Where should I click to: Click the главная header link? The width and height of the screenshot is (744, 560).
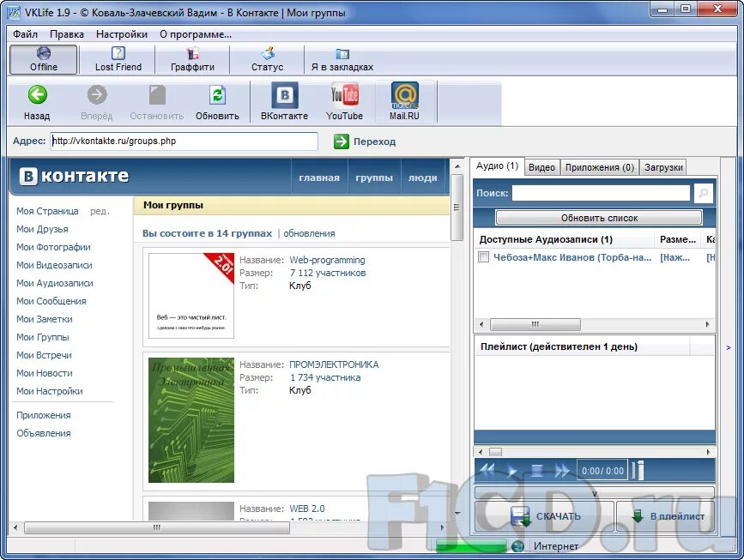[x=319, y=178]
